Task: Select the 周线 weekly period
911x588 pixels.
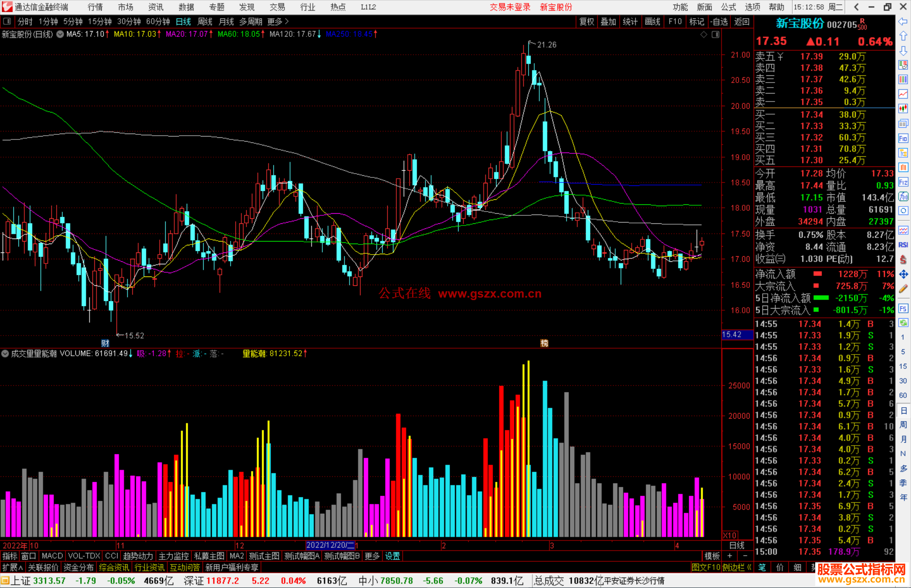Action: [x=205, y=21]
